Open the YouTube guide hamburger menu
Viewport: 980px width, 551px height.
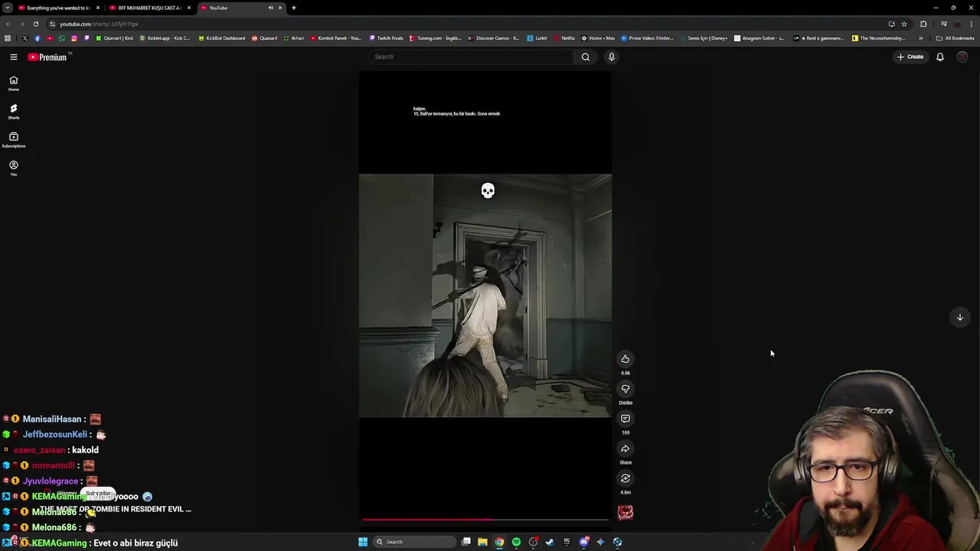pyautogui.click(x=14, y=57)
